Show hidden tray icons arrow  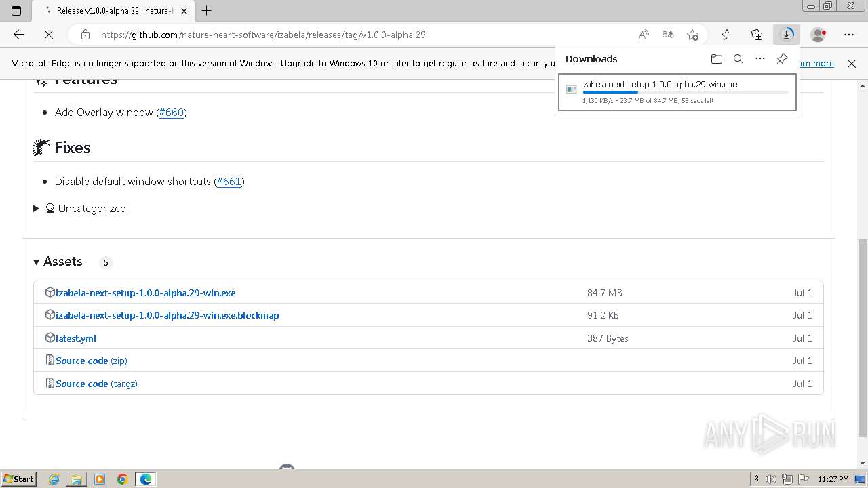click(757, 479)
